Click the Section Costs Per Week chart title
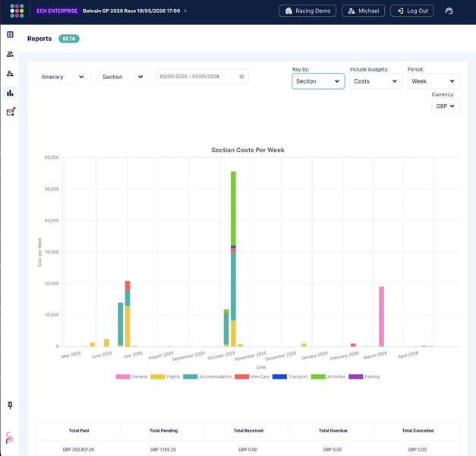The image size is (476, 456). (247, 150)
